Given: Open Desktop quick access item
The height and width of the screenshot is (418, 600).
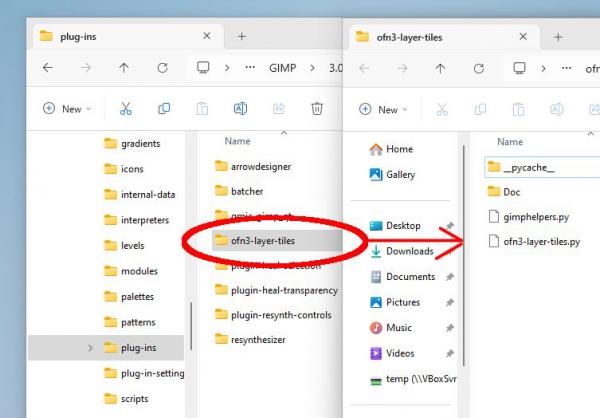Looking at the screenshot, I should point(395,225).
